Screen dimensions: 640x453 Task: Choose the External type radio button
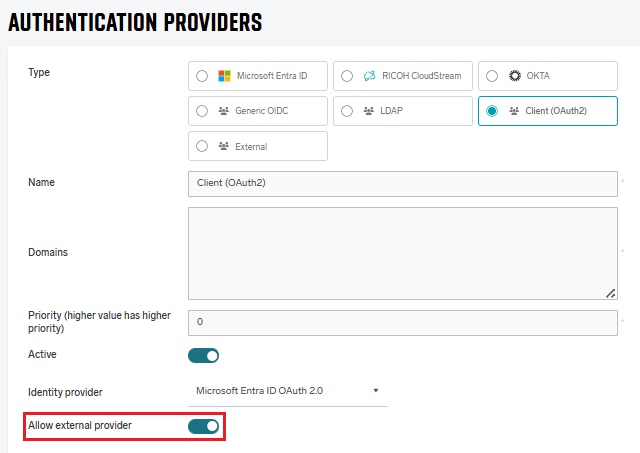202,146
